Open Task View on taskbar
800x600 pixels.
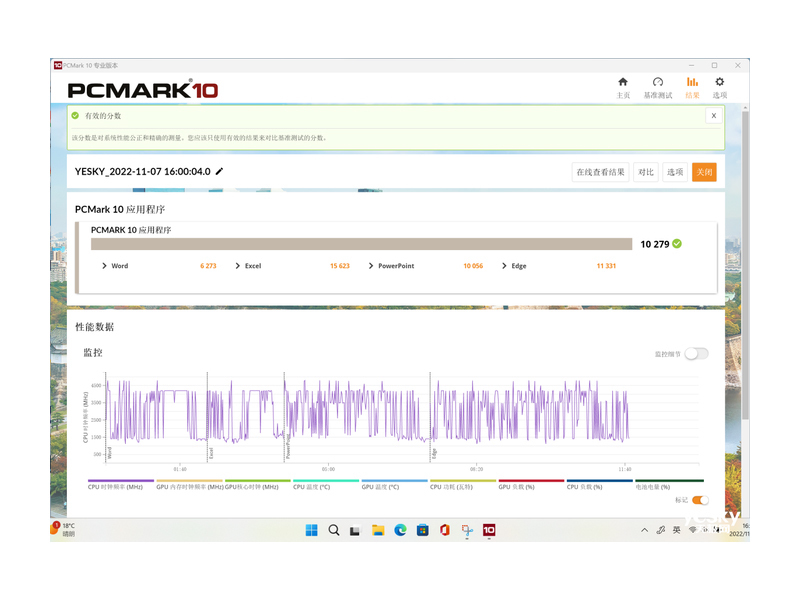click(x=355, y=531)
